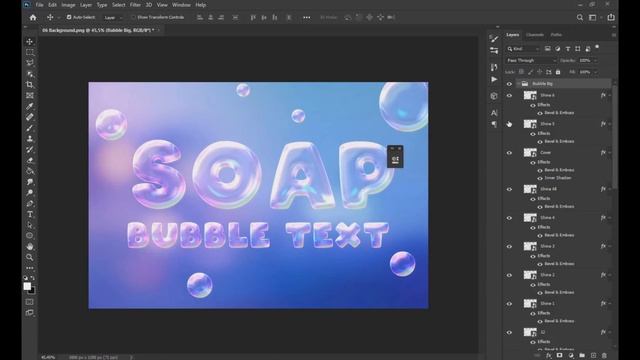This screenshot has width=640, height=360.
Task: Add a layer mask from Layers panel bottom
Action: (560, 356)
